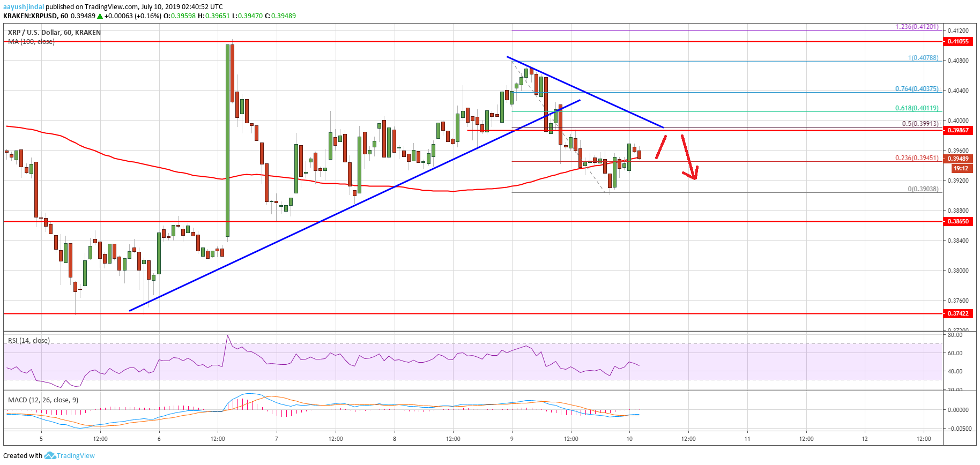Viewport: 980px width, 465px height.
Task: Click the red 0.37422 support price label
Action: (x=959, y=313)
